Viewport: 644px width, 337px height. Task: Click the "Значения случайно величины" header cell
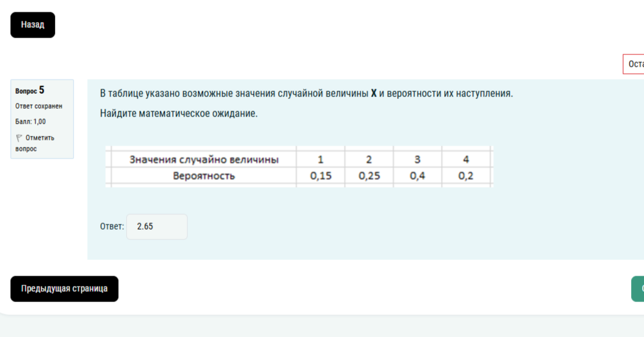204,160
